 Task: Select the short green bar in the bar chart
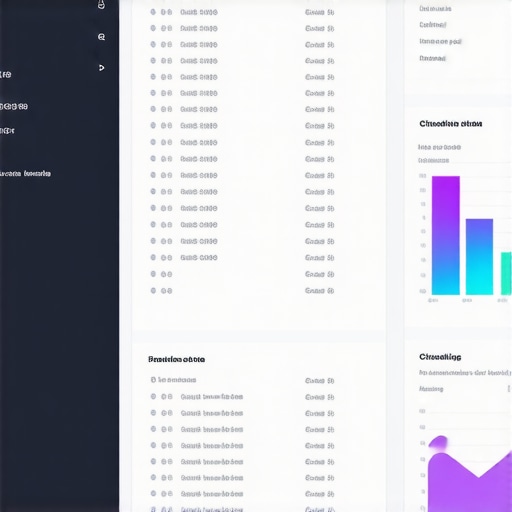click(506, 273)
